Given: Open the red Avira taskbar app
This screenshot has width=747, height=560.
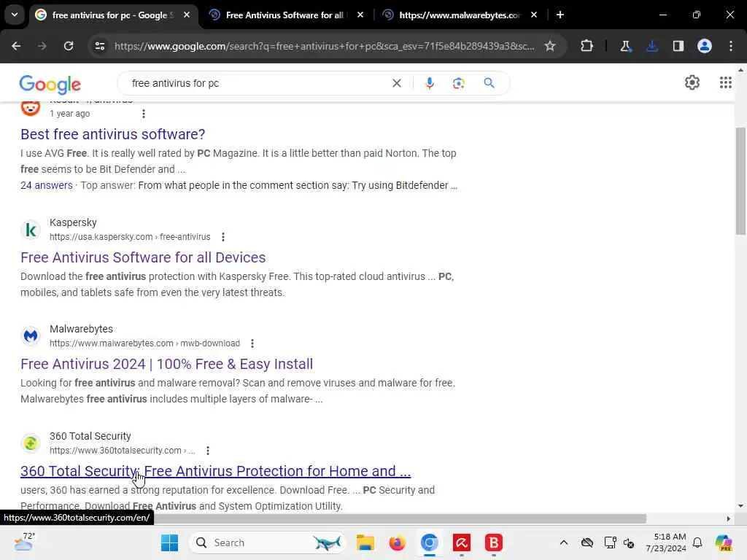Looking at the screenshot, I should (462, 542).
